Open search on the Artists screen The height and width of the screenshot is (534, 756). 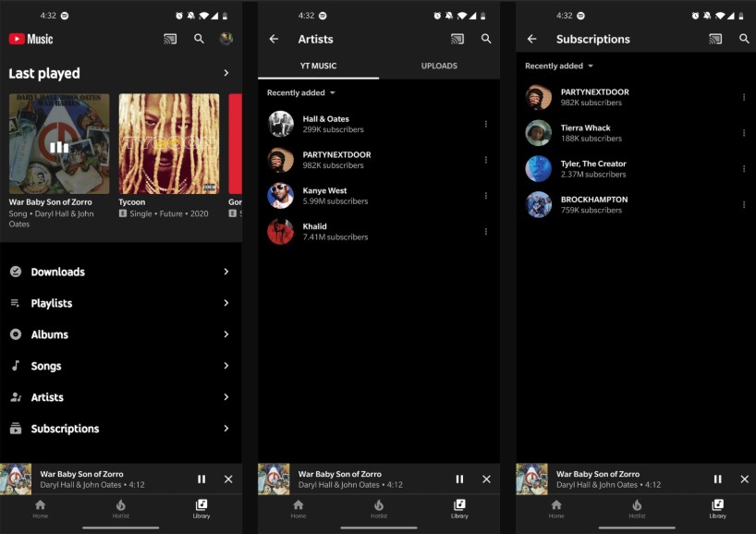point(486,39)
